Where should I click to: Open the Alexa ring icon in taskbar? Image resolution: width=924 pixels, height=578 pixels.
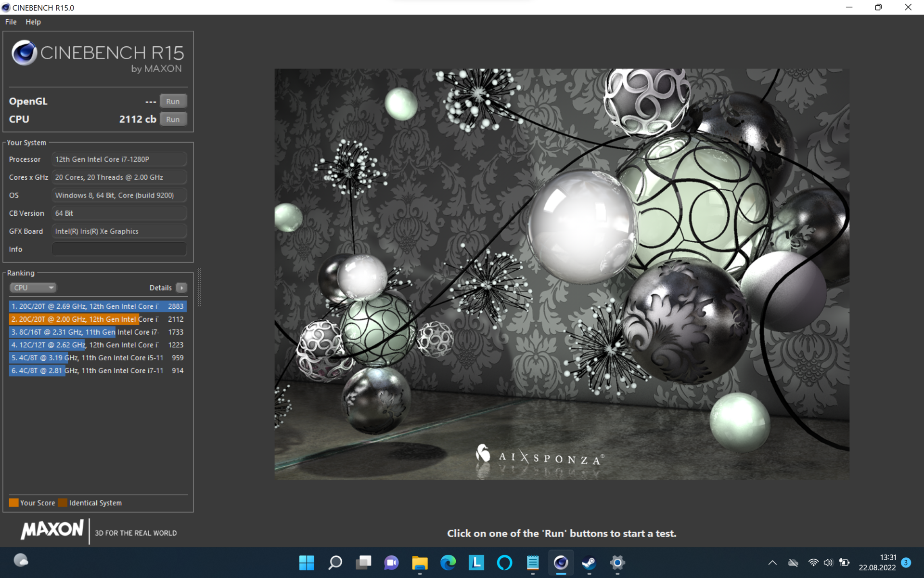[x=504, y=562]
